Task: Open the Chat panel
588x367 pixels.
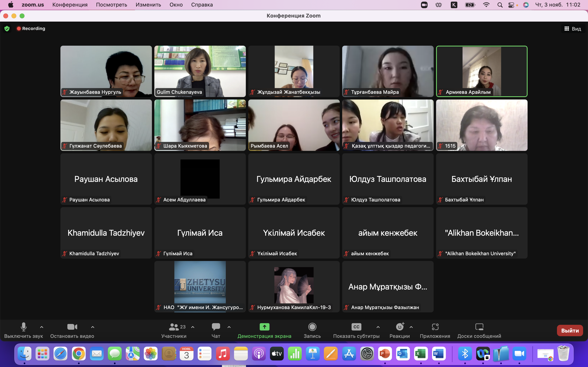Action: 216,327
